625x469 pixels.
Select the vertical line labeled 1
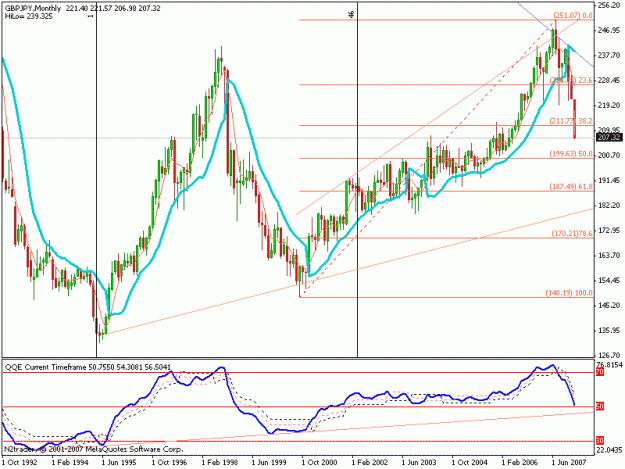click(x=96, y=179)
